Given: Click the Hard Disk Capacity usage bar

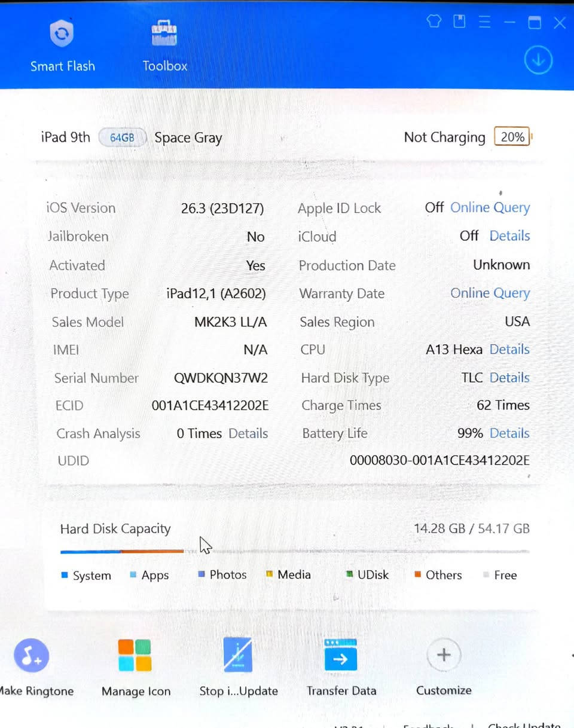Looking at the screenshot, I should point(295,551).
